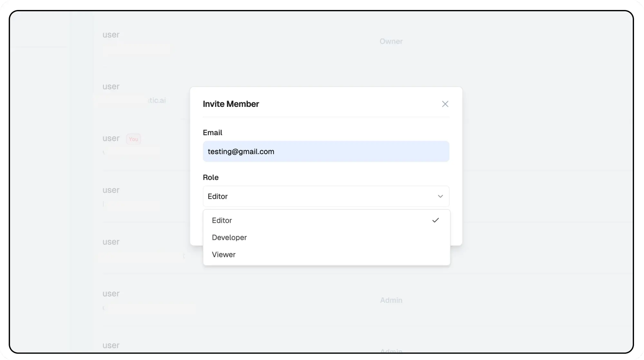Click the Email input field

tap(326, 151)
